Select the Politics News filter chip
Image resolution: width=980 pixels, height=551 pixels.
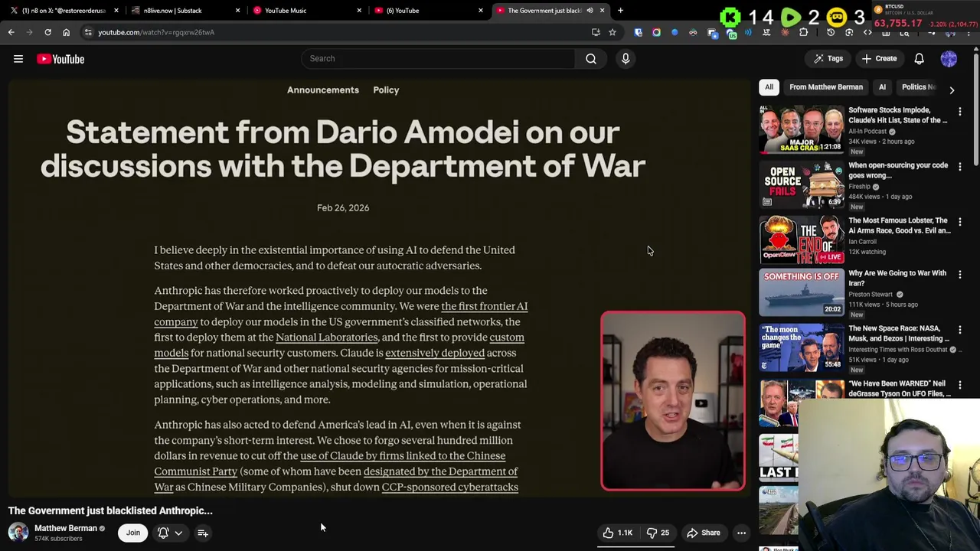pos(920,87)
